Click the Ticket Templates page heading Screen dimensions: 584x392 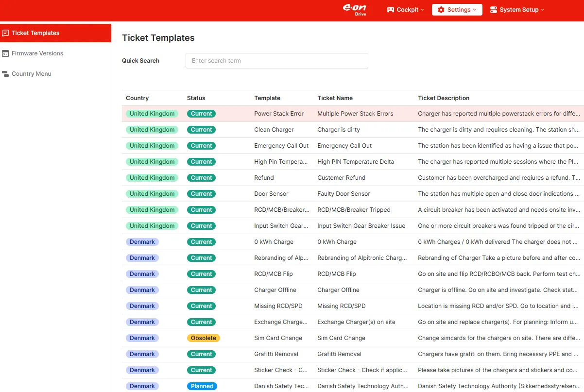pyautogui.click(x=158, y=38)
